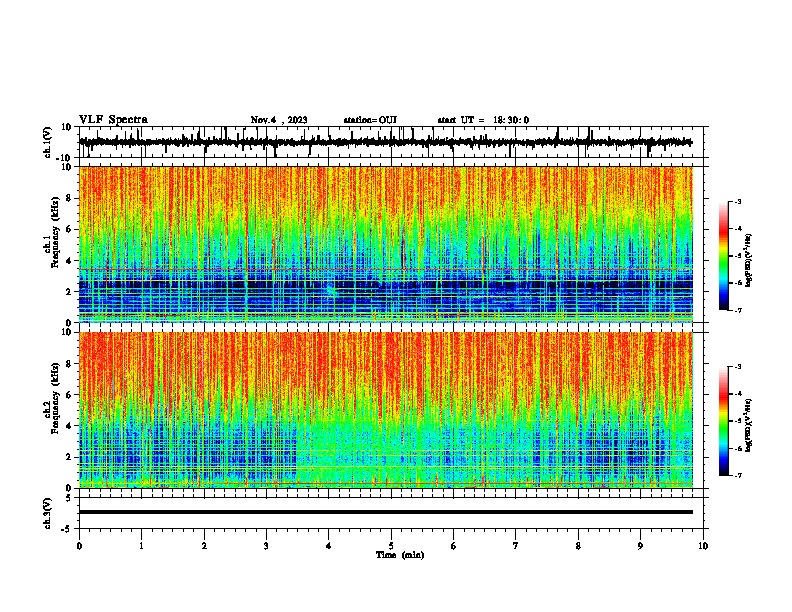Click time axis tick label "10" at far right

point(703,546)
